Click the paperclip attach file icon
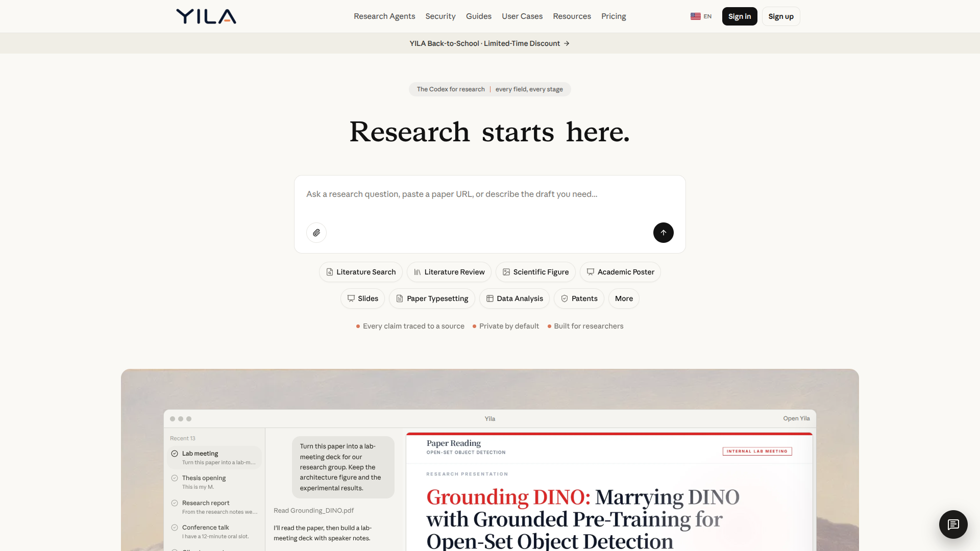The height and width of the screenshot is (551, 980). [316, 233]
